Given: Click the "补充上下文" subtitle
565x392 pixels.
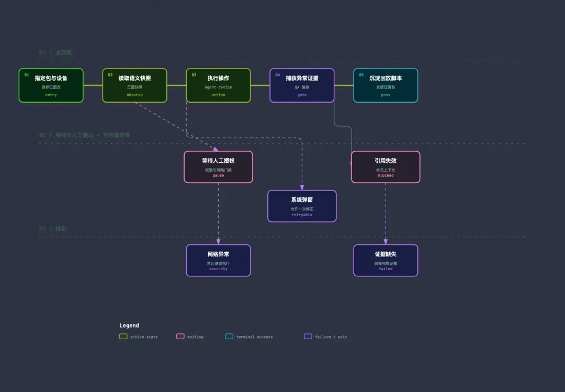Looking at the screenshot, I should click(386, 170).
